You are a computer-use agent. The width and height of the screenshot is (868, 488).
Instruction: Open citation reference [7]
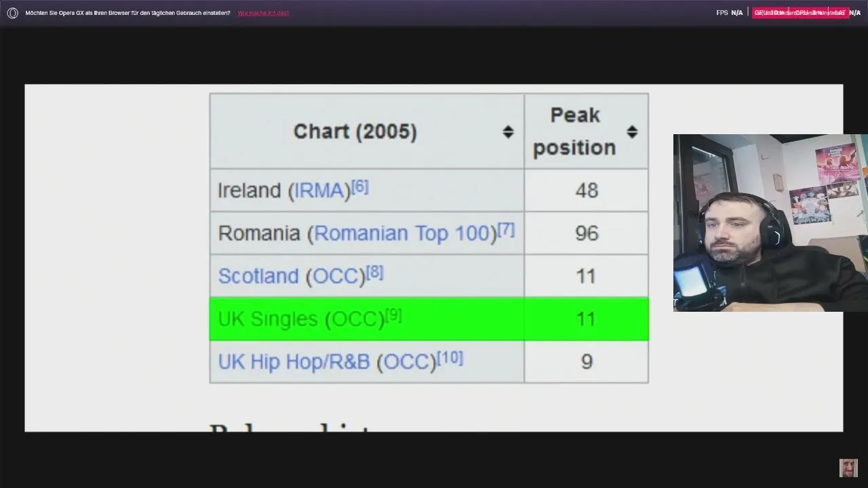click(507, 229)
